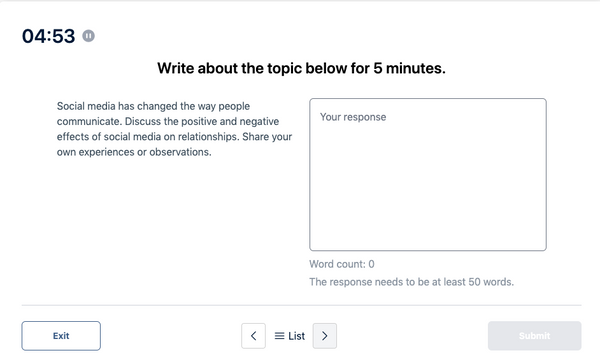The image size is (600, 364).
Task: Open the question List label
Action: (296, 336)
